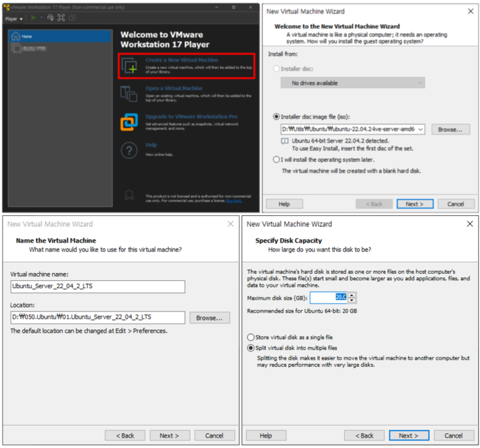Click the info icon beside Ubuntu detected message
Image resolution: width=480 pixels, height=448 pixels.
pyautogui.click(x=285, y=141)
